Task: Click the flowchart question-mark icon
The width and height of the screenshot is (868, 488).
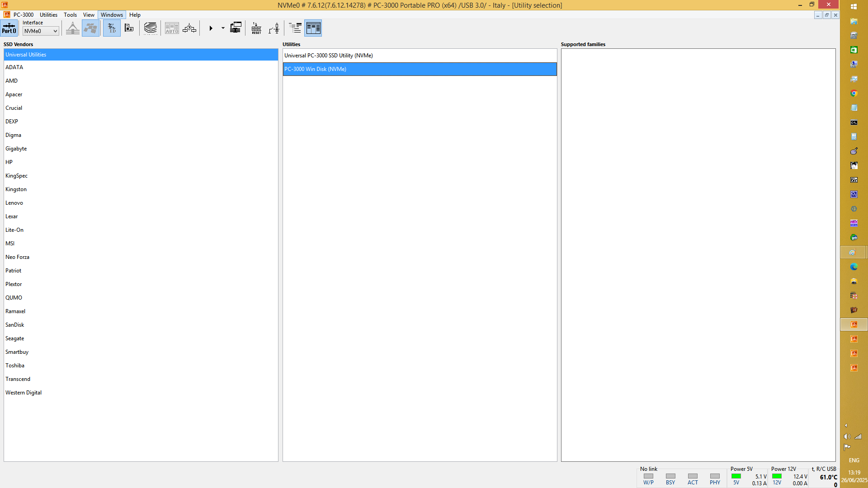Action: (189, 28)
